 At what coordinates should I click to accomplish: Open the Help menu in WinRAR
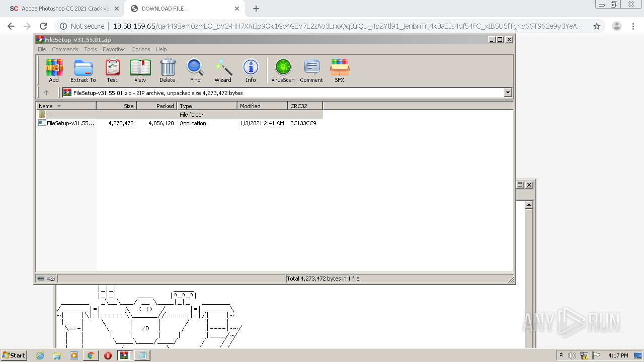(161, 49)
